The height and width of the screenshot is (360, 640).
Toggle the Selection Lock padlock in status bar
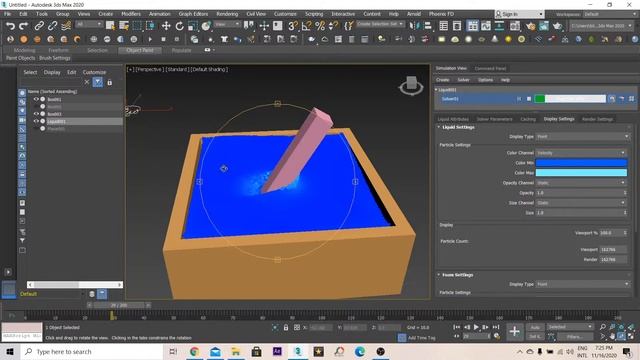point(286,327)
